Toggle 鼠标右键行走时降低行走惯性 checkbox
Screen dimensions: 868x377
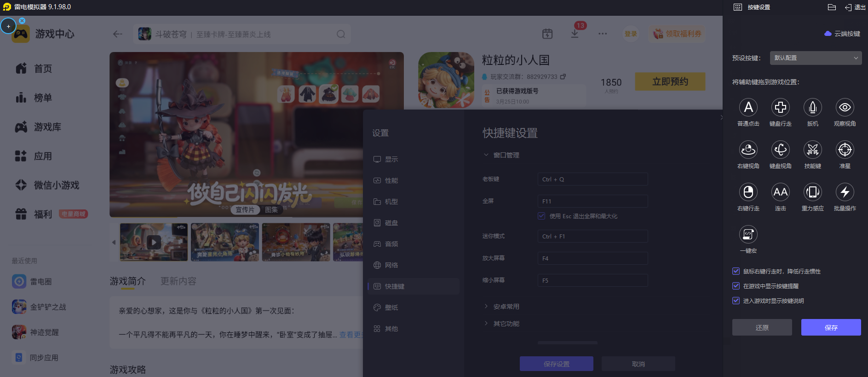point(736,271)
